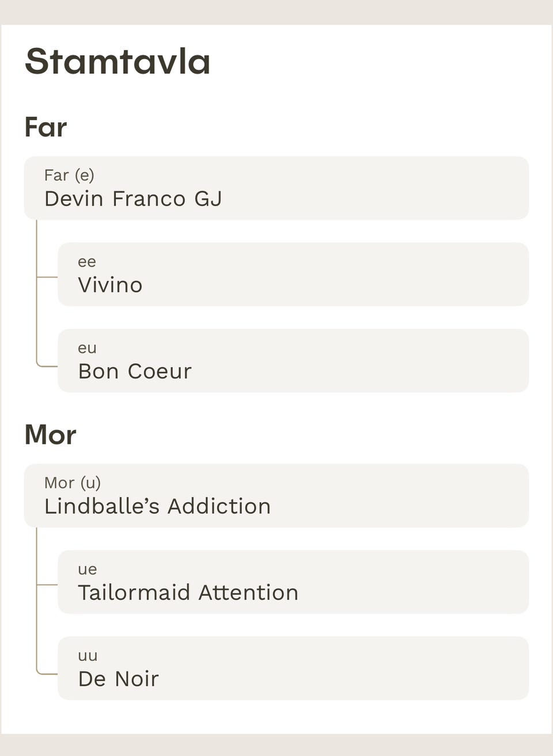Open the Bon Coeur pedigree card
This screenshot has height=756, width=553.
pyautogui.click(x=293, y=361)
